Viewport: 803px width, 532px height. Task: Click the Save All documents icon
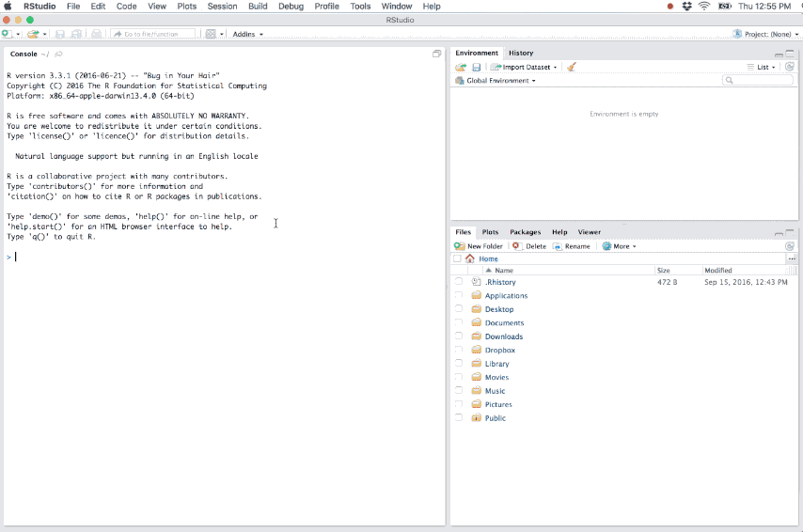(x=76, y=34)
